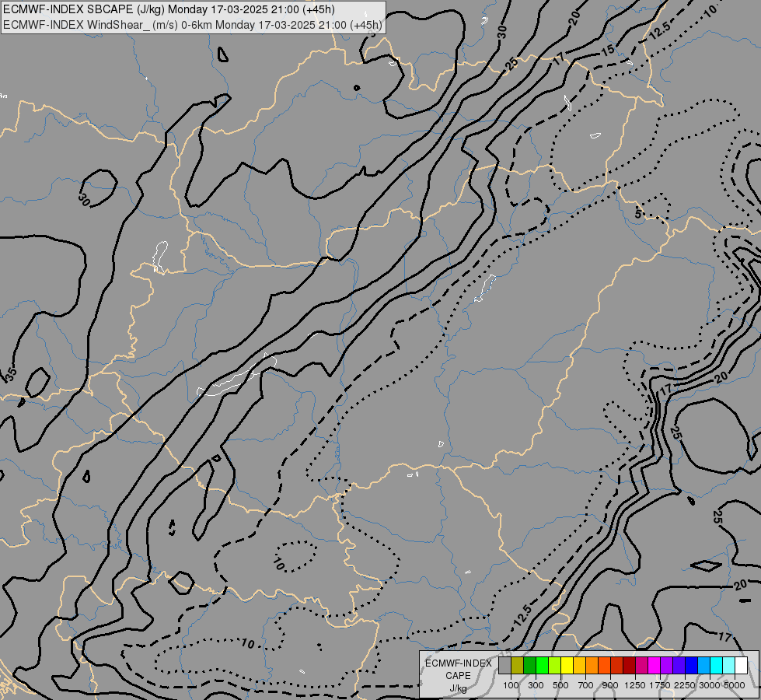
Task: Pick the pure yellow legend swatch
Action: point(567,666)
